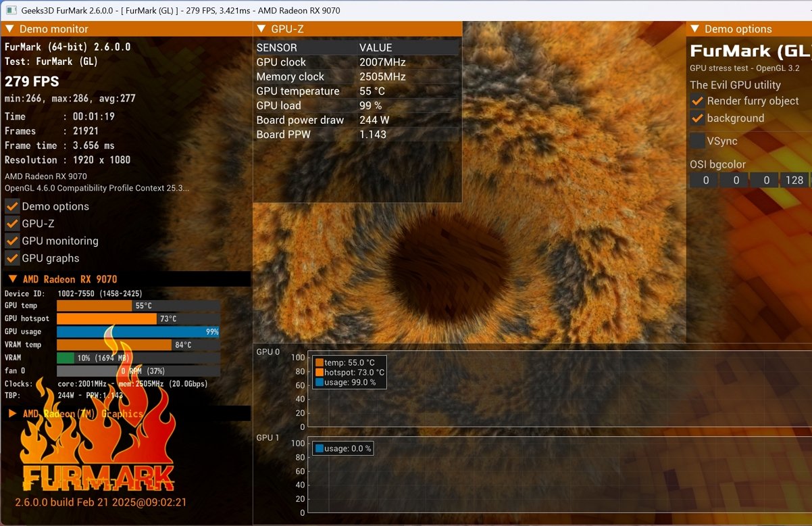Click the OSI bgcolor field showing 128
Screen dimensions: 812x526
(794, 180)
